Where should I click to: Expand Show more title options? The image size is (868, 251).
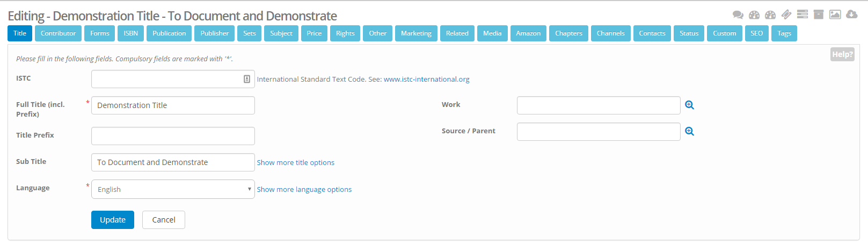click(x=295, y=162)
